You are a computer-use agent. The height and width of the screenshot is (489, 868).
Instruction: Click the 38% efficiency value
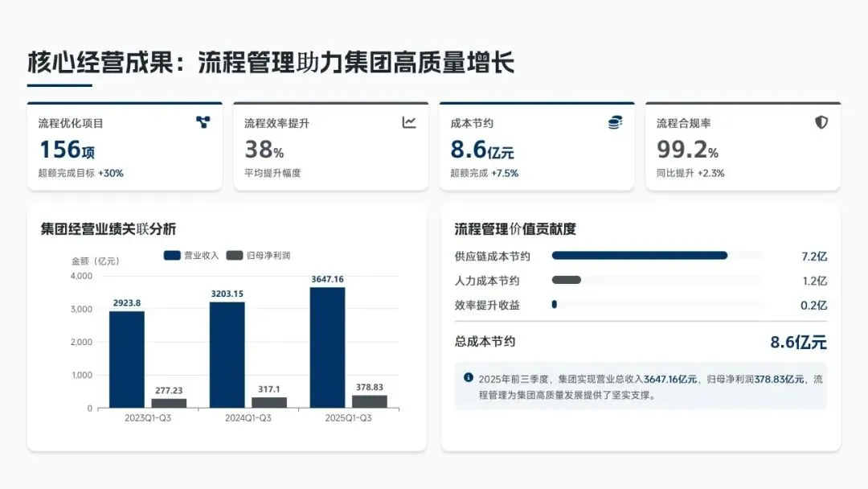coord(264,150)
